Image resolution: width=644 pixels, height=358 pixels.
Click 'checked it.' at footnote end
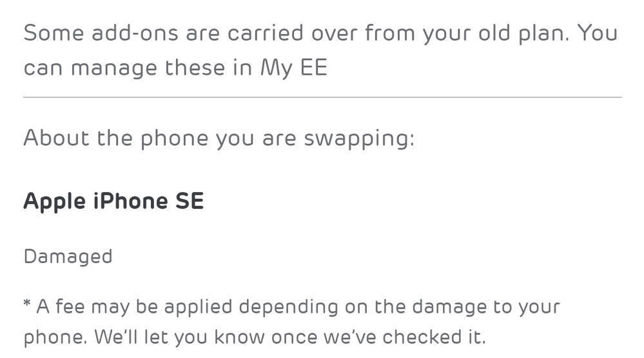pos(434,337)
